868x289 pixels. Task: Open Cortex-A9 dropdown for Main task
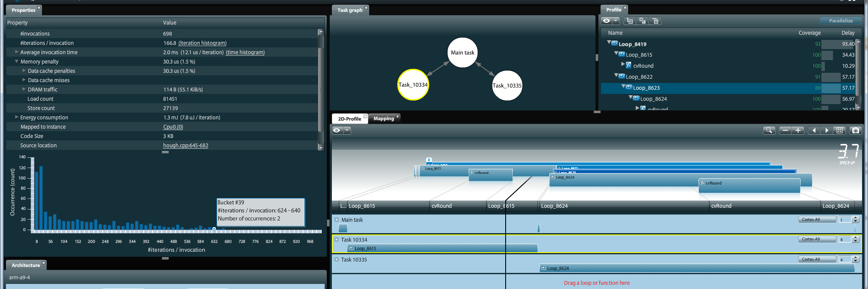pyautogui.click(x=817, y=219)
